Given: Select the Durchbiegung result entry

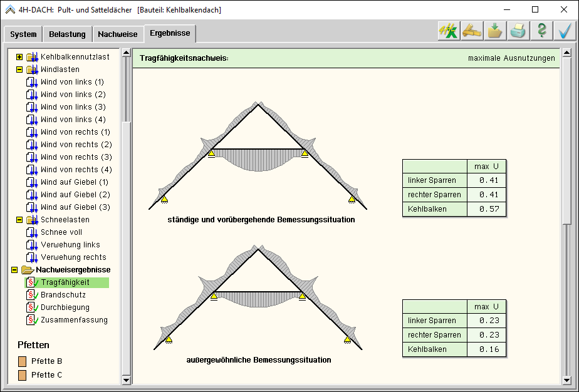Looking at the screenshot, I should pos(65,307).
